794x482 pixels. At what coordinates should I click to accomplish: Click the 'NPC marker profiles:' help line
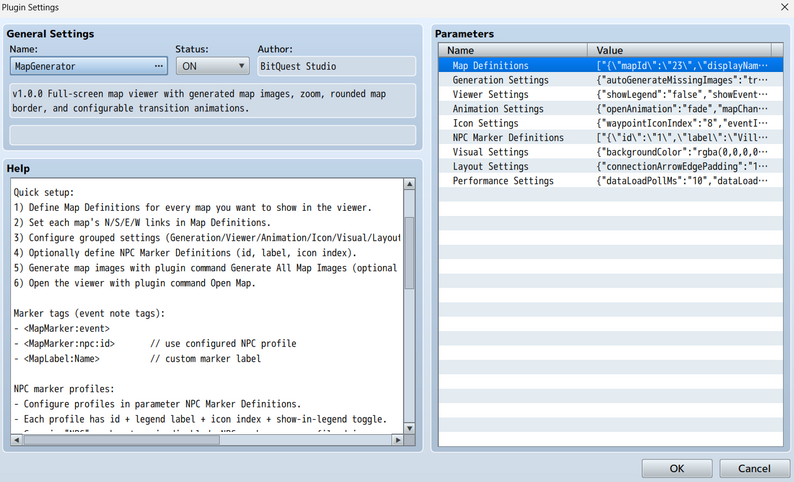64,389
